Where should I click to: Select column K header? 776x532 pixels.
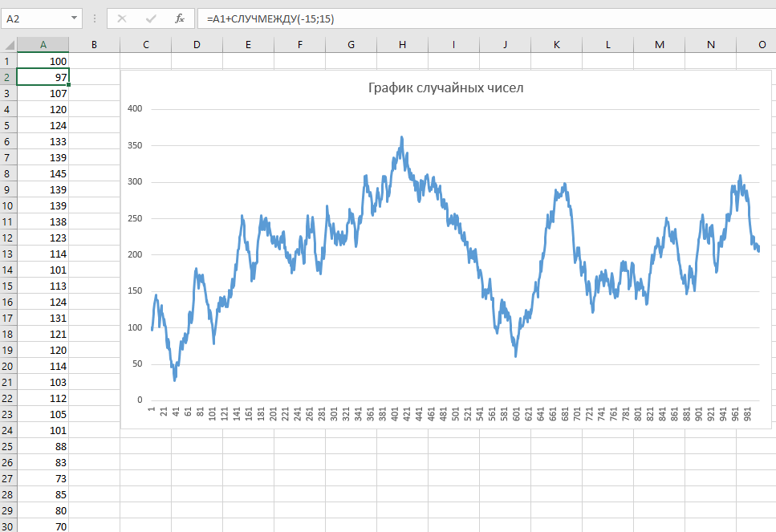[x=557, y=45]
